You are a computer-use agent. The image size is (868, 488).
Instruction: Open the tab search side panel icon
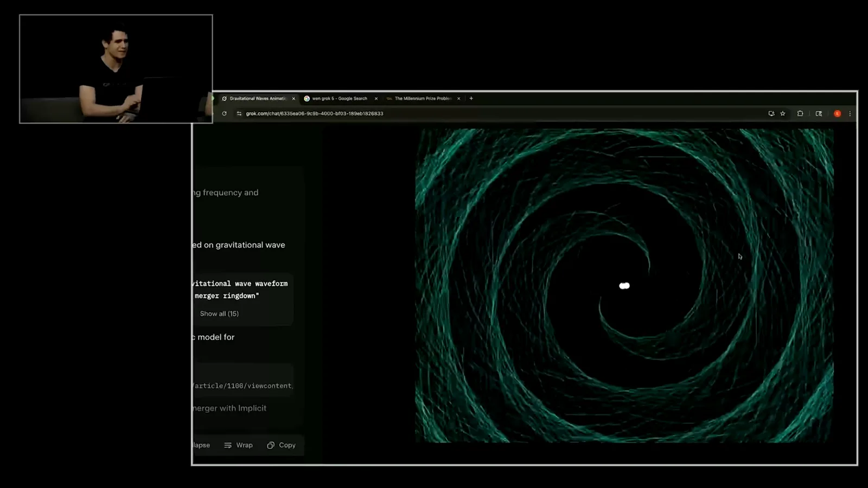(819, 113)
